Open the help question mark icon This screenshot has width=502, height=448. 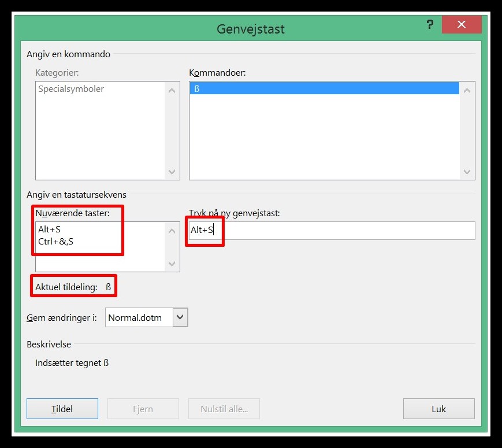pyautogui.click(x=430, y=24)
